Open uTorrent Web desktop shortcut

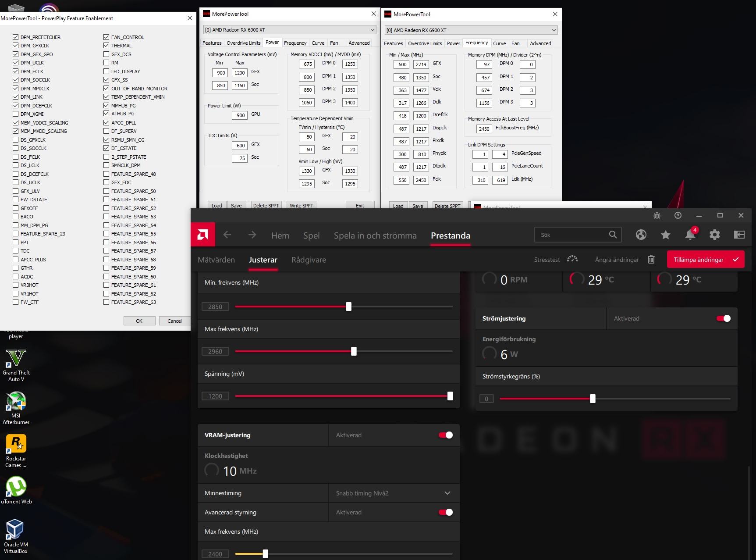click(16, 490)
